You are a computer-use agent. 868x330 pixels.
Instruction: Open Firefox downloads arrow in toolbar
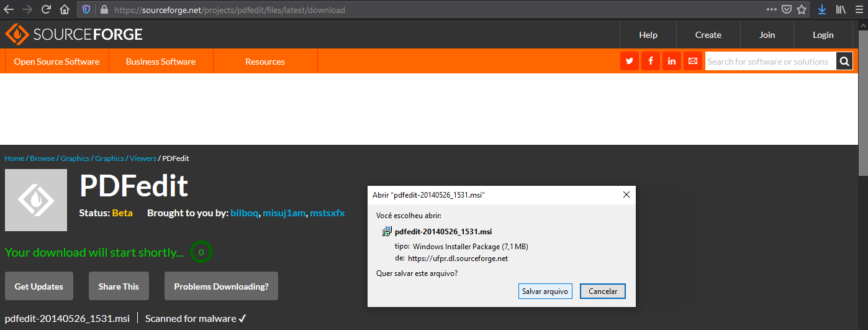pyautogui.click(x=821, y=10)
